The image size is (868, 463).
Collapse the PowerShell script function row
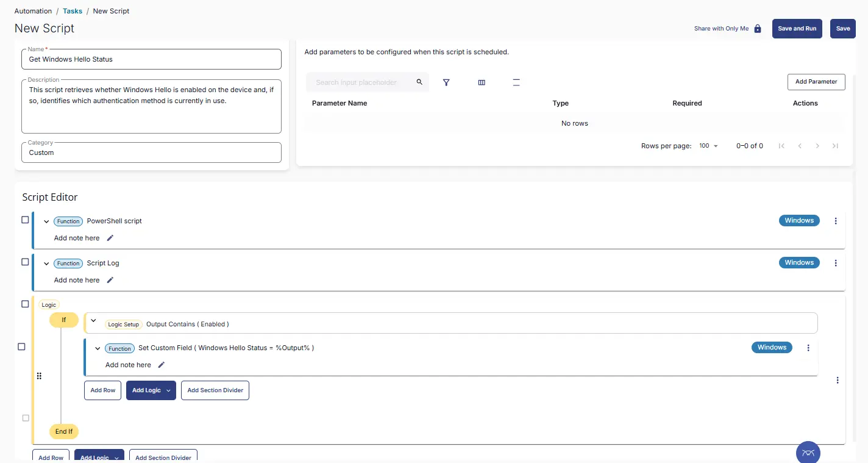click(x=46, y=221)
